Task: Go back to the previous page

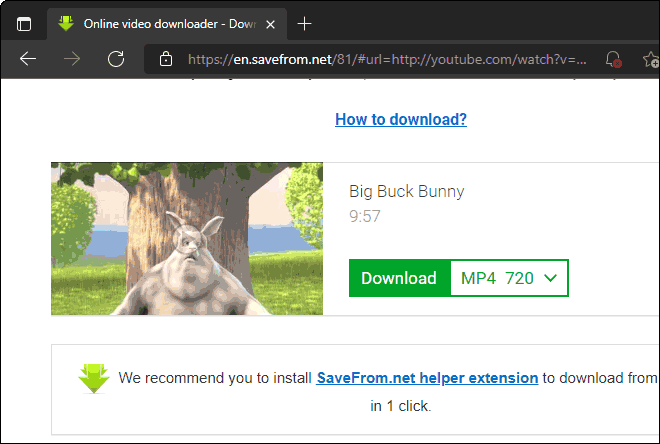Action: pyautogui.click(x=28, y=59)
